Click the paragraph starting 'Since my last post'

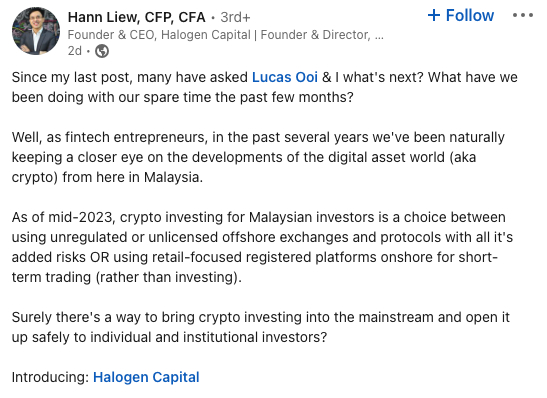pos(264,87)
